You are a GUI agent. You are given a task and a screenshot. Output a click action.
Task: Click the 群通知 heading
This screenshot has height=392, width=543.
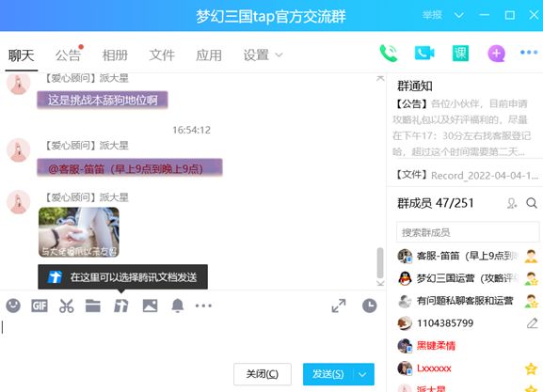tap(414, 86)
